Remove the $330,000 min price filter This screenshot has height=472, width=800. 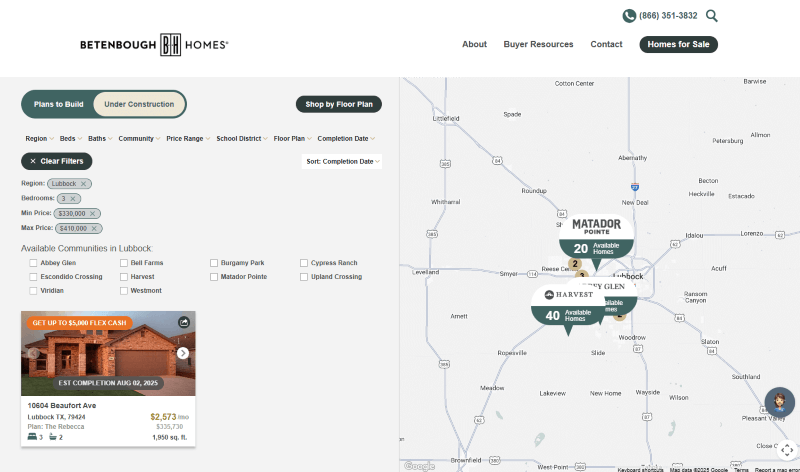point(92,214)
